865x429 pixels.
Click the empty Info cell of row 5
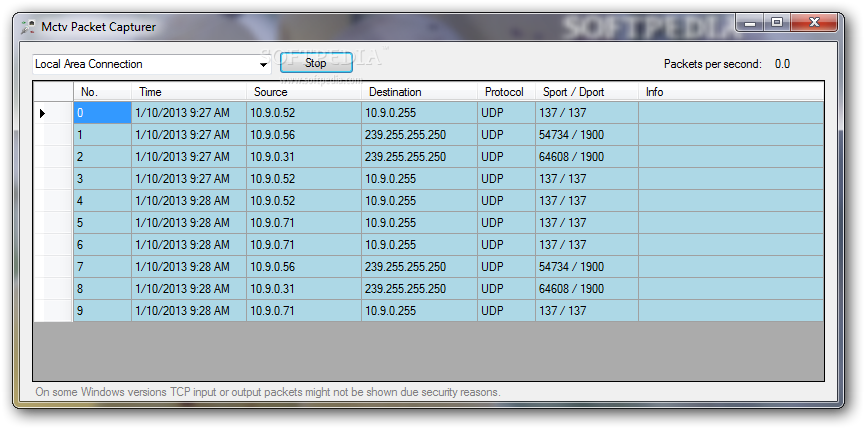731,223
